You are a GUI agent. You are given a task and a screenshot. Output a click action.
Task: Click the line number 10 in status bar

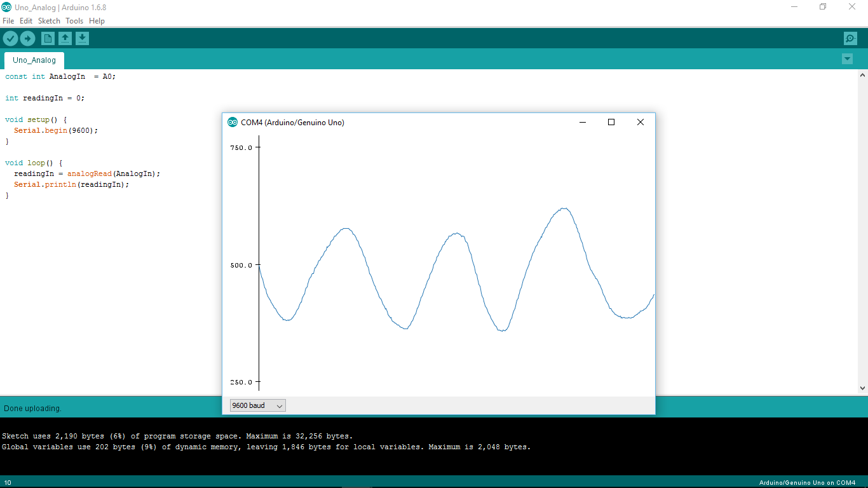(x=8, y=483)
